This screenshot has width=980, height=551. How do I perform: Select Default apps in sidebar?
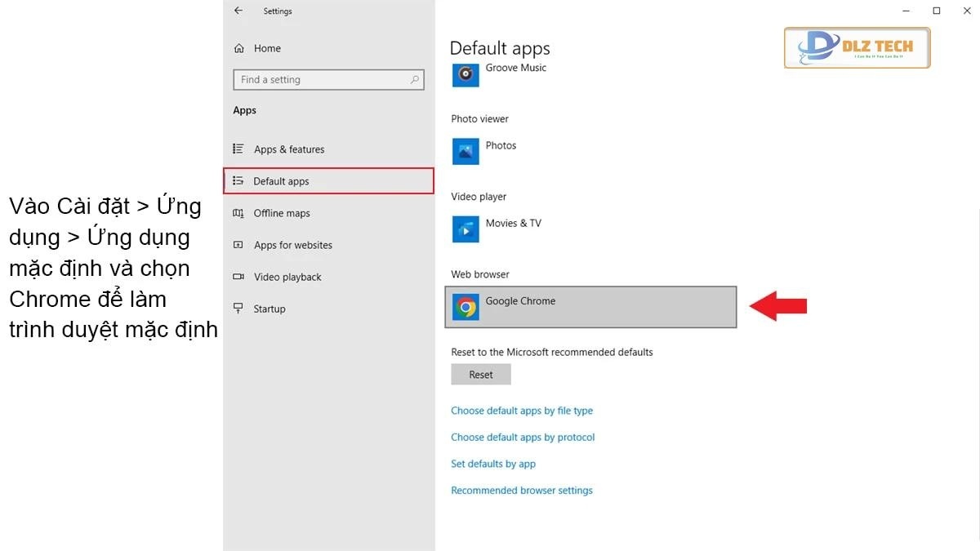coord(281,181)
